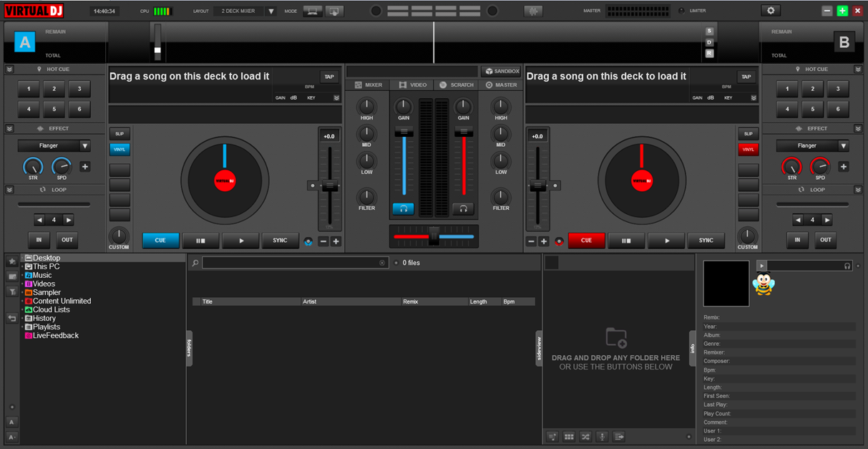This screenshot has height=449, width=868.
Task: Click the TAP button on deck A
Action: click(x=329, y=77)
